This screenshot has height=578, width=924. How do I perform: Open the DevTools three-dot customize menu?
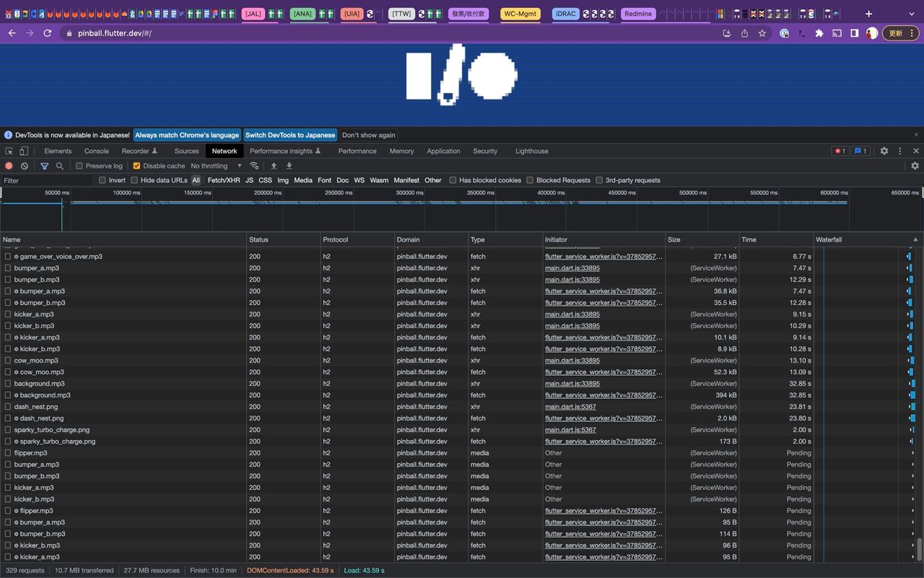[x=899, y=151]
